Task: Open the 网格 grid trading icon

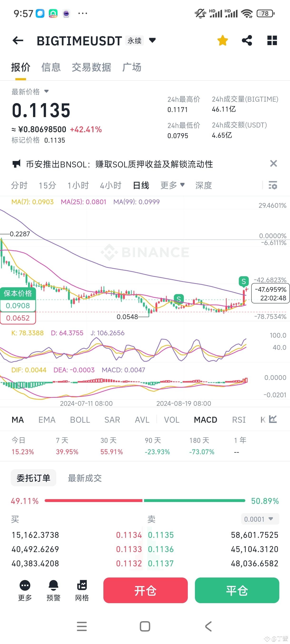Action: [x=82, y=585]
